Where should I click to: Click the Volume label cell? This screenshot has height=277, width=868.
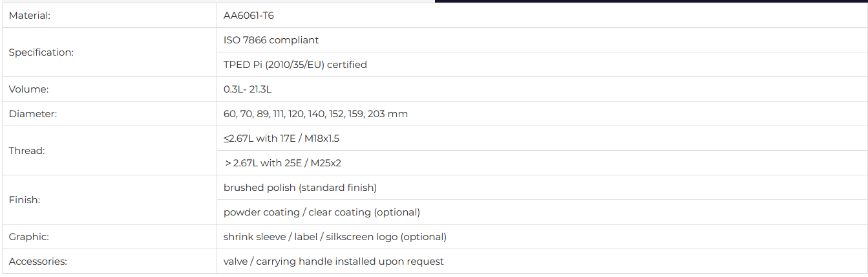[29, 89]
